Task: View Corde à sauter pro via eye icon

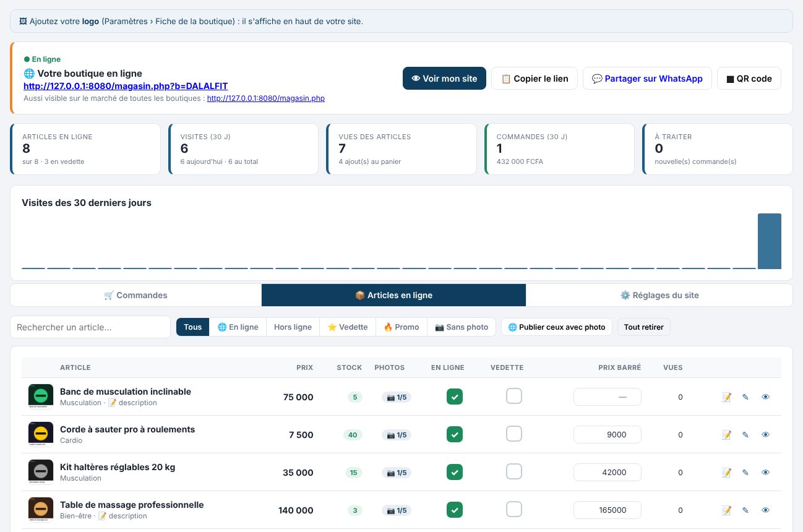Action: point(765,435)
